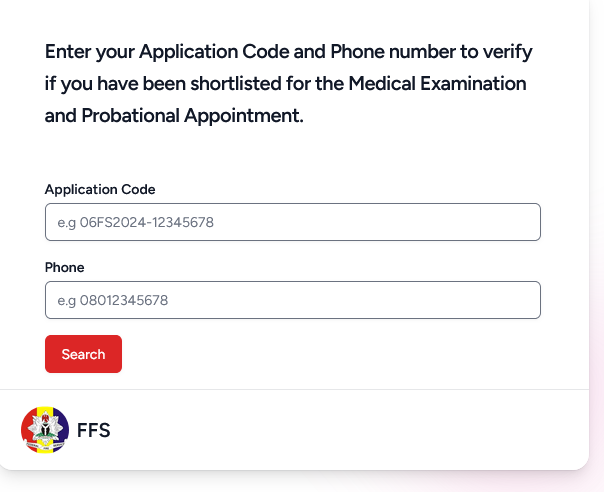Click the divider line above FFS footer
This screenshot has height=492, width=604.
pyautogui.click(x=294, y=389)
